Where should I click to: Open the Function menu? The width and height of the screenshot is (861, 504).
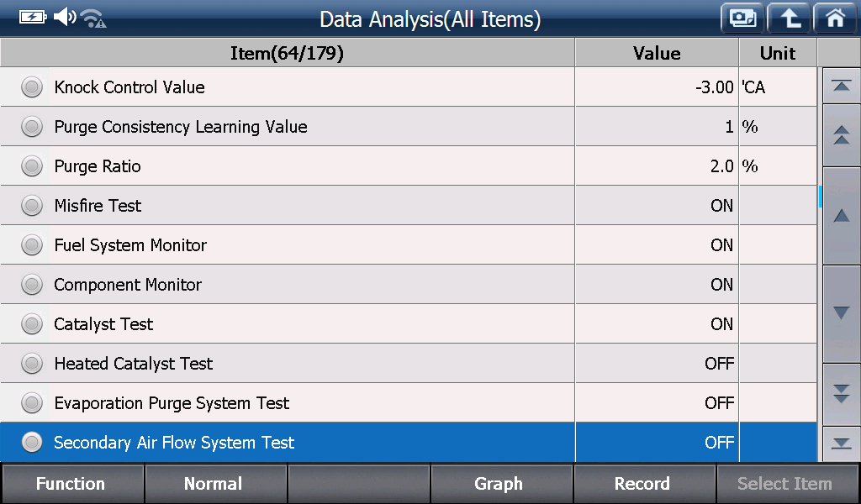pyautogui.click(x=72, y=484)
